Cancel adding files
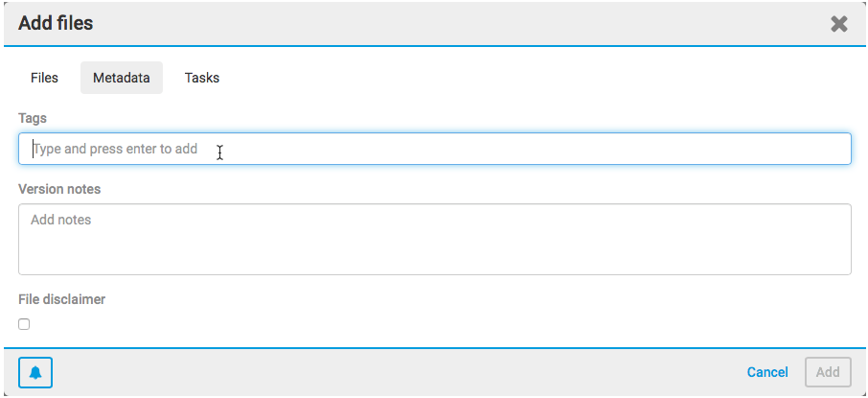 767,372
